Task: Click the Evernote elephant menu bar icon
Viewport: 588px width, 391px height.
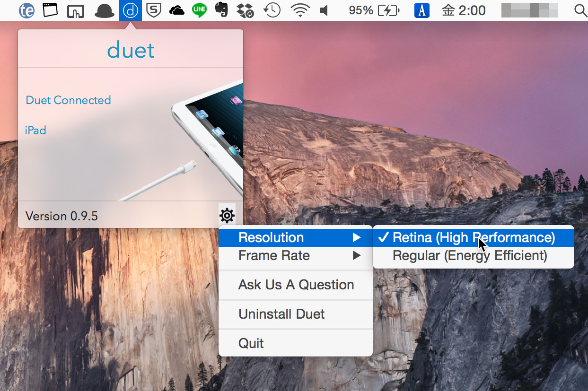Action: [x=221, y=10]
